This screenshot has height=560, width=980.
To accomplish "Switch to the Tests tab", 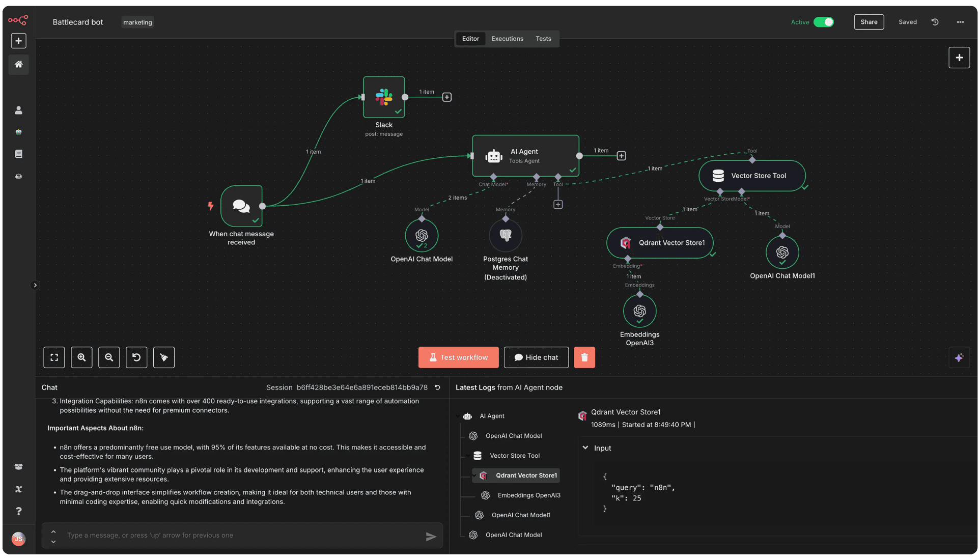I will coord(543,39).
